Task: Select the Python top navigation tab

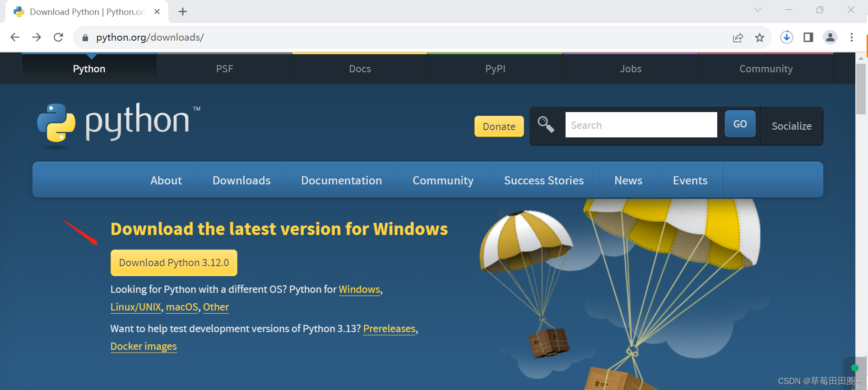Action: 89,69
